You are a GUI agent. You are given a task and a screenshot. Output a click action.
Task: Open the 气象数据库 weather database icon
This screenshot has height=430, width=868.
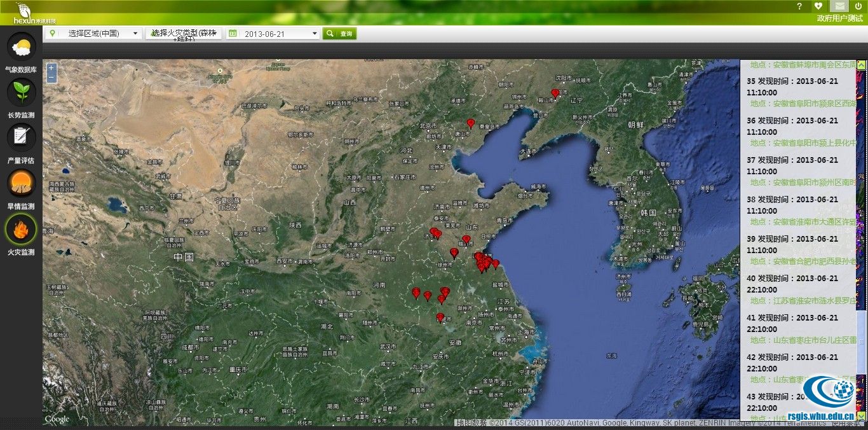point(21,46)
